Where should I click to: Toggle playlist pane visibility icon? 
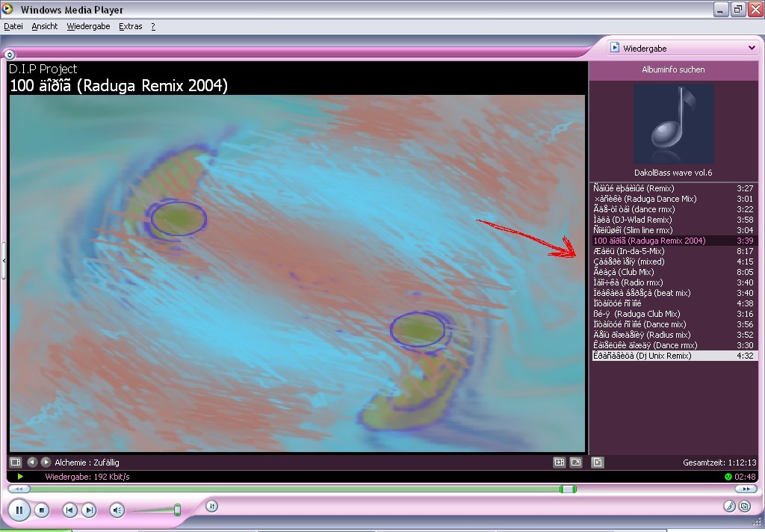click(598, 462)
